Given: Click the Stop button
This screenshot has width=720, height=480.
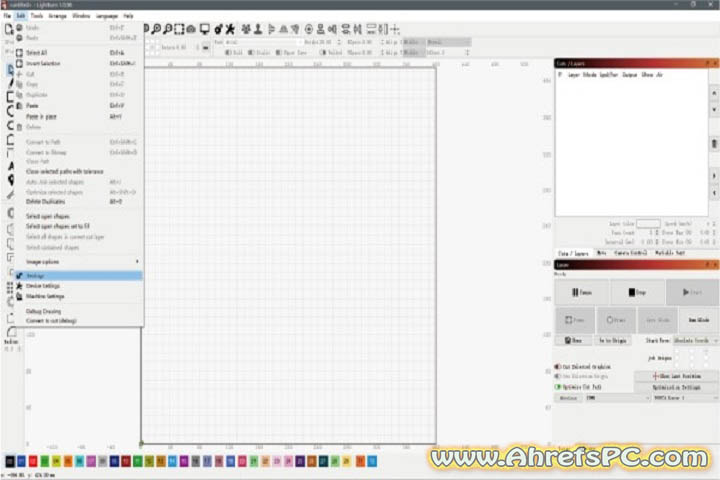Looking at the screenshot, I should click(637, 292).
